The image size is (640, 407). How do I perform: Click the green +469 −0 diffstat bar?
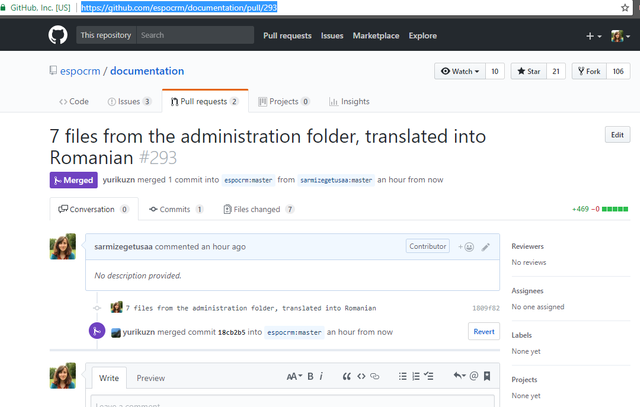[600, 209]
